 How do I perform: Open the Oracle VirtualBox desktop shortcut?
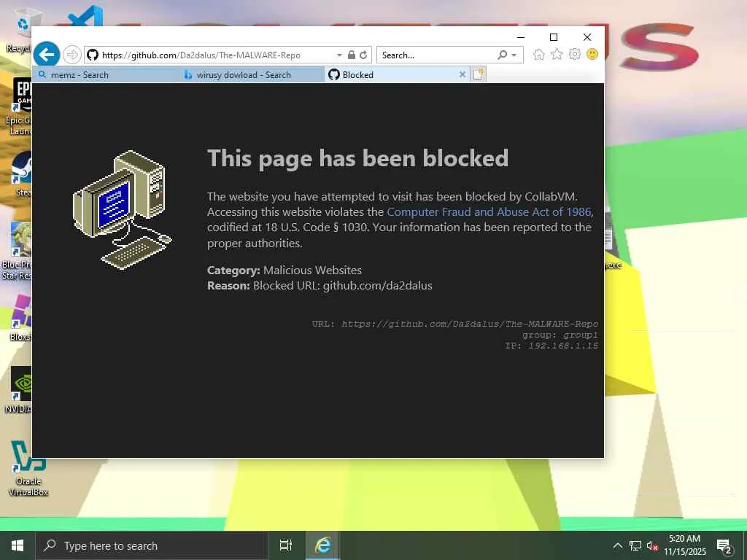point(28,469)
